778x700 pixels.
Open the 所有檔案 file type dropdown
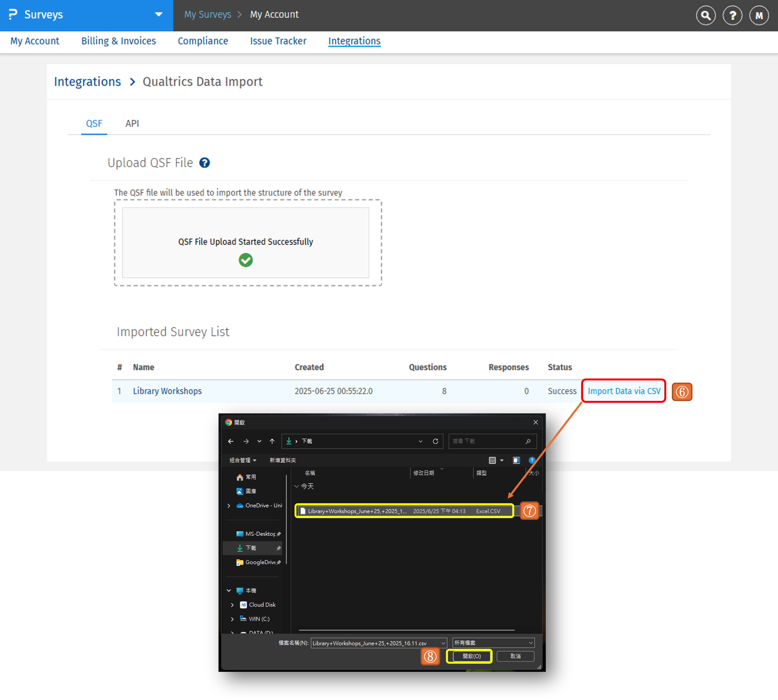pyautogui.click(x=494, y=643)
